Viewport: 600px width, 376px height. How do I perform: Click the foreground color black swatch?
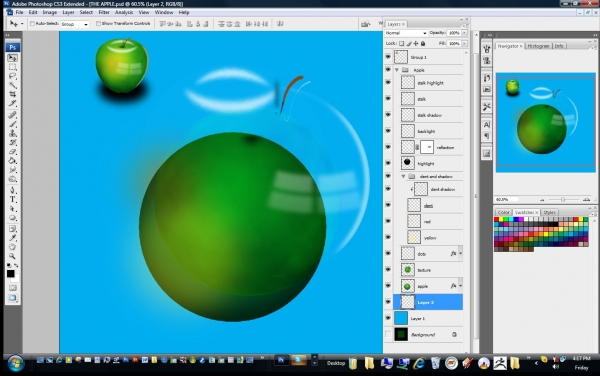click(10, 273)
